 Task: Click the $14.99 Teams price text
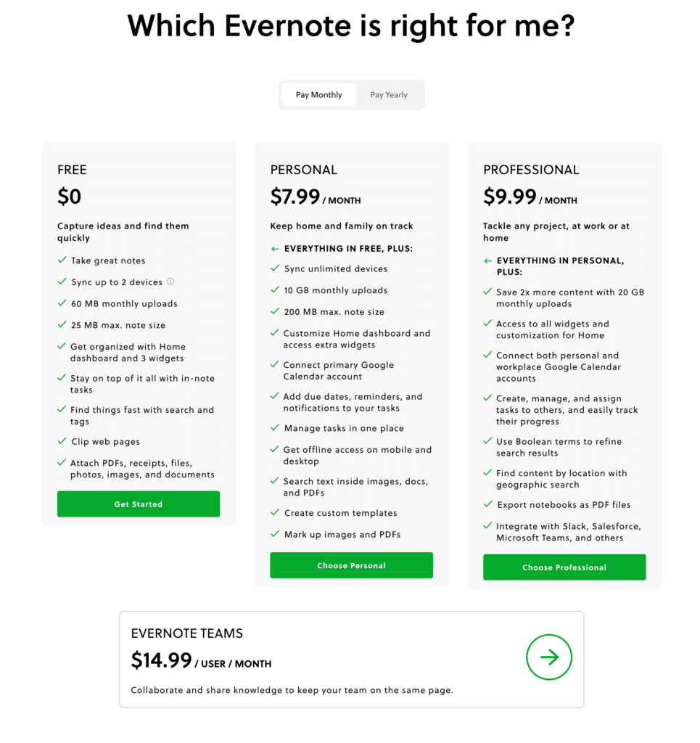[161, 660]
